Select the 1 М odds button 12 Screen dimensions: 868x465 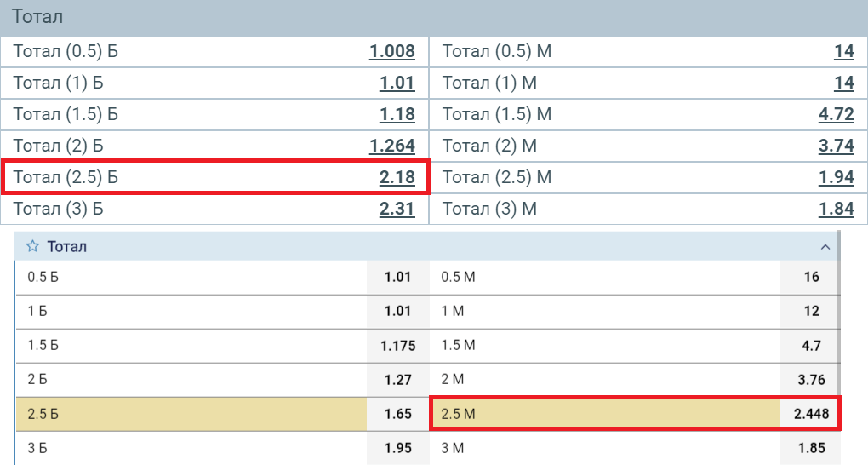point(810,311)
